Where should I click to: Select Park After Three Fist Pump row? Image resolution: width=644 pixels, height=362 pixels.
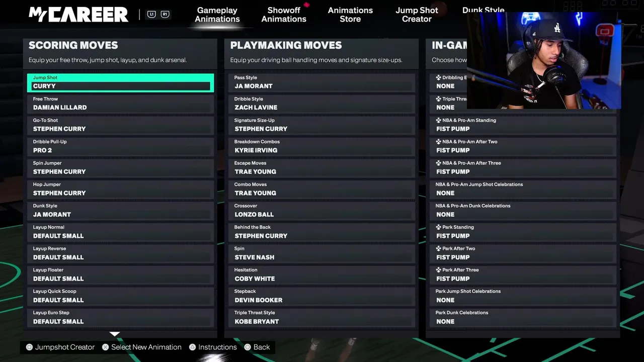pos(523,275)
